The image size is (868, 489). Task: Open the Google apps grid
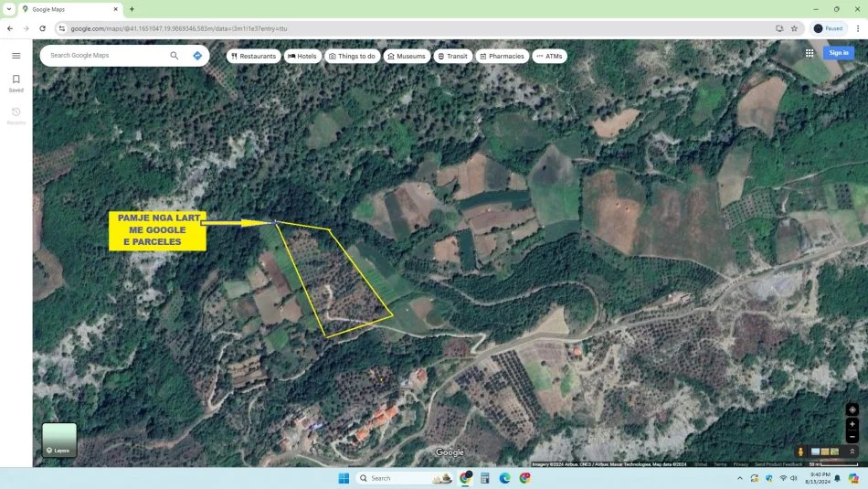[810, 53]
